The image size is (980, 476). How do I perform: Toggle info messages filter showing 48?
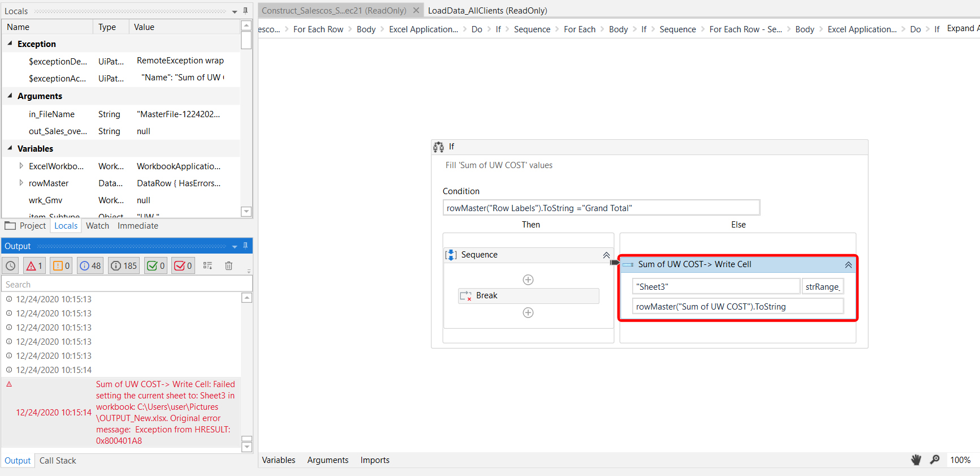90,265
